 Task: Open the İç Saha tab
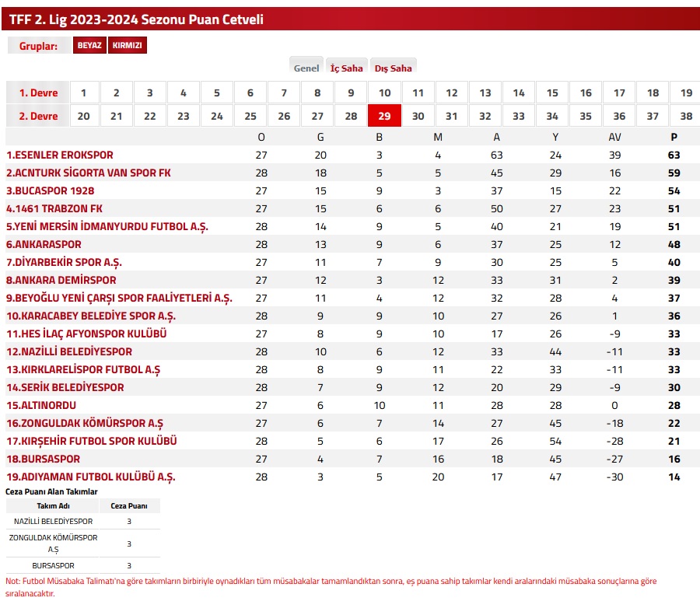(346, 68)
